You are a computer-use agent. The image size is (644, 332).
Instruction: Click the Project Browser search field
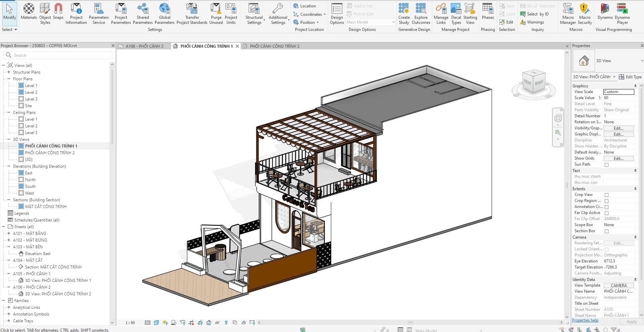tap(58, 55)
